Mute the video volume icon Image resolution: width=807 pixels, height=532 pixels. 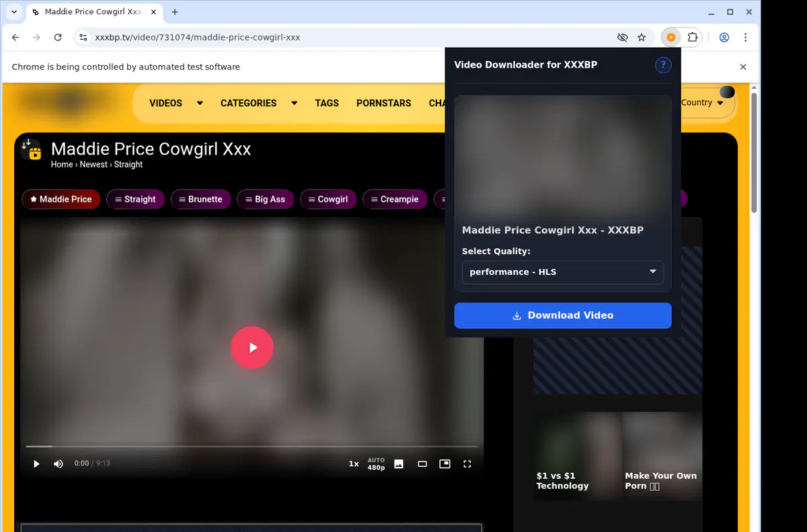[59, 464]
